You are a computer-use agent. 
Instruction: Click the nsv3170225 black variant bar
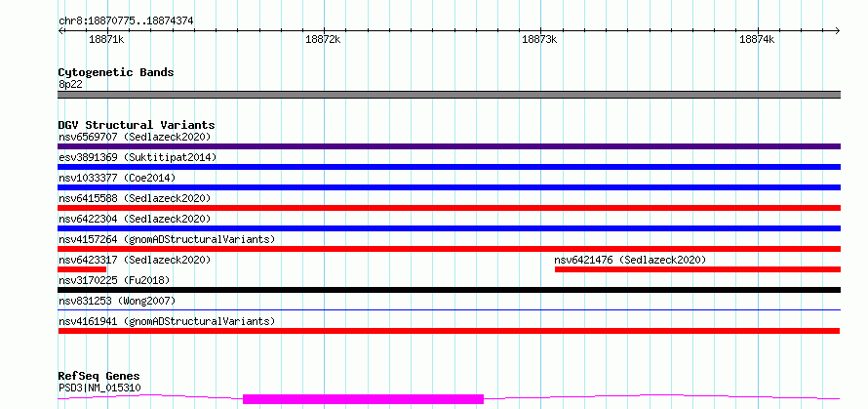[x=449, y=290]
